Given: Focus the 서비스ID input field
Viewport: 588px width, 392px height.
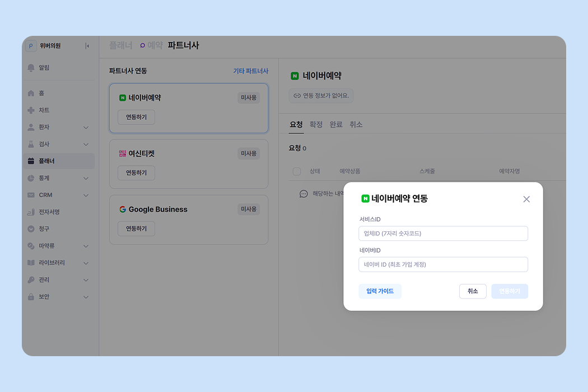Looking at the screenshot, I should [444, 234].
